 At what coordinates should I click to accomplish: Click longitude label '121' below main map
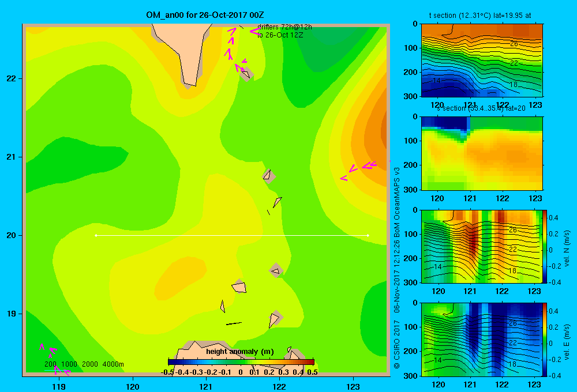[206, 386]
